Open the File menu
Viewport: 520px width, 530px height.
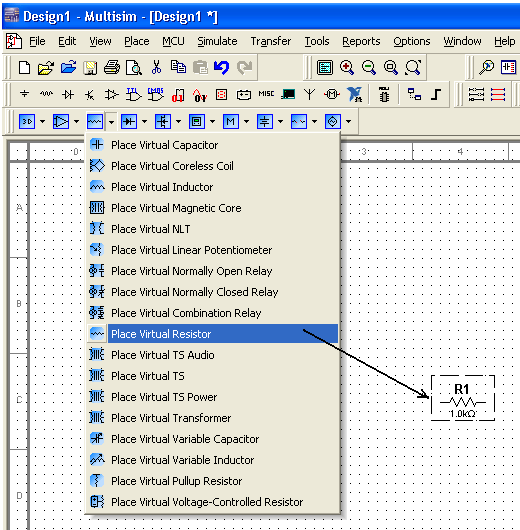point(37,41)
